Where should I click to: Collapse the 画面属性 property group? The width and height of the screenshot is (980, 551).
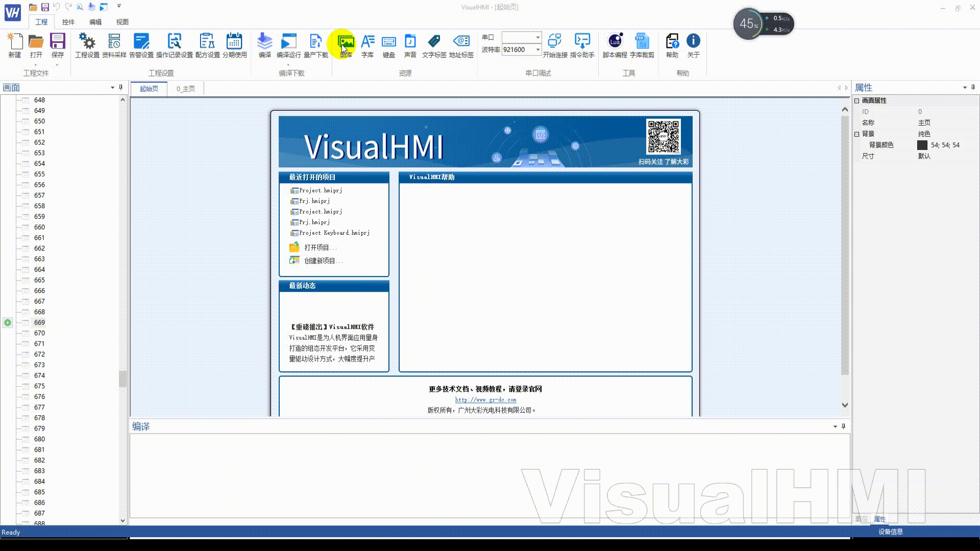[857, 101]
